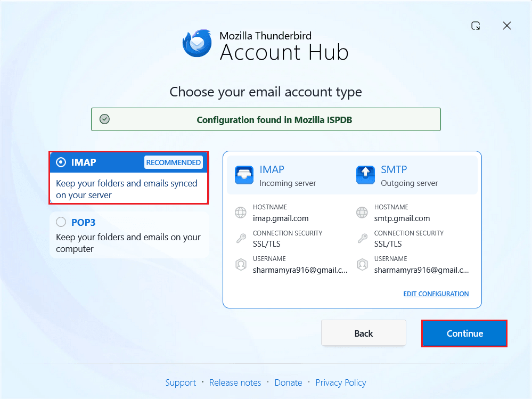The height and width of the screenshot is (399, 532).
Task: Click the smtp.gmail.com hostname text
Action: 402,218
